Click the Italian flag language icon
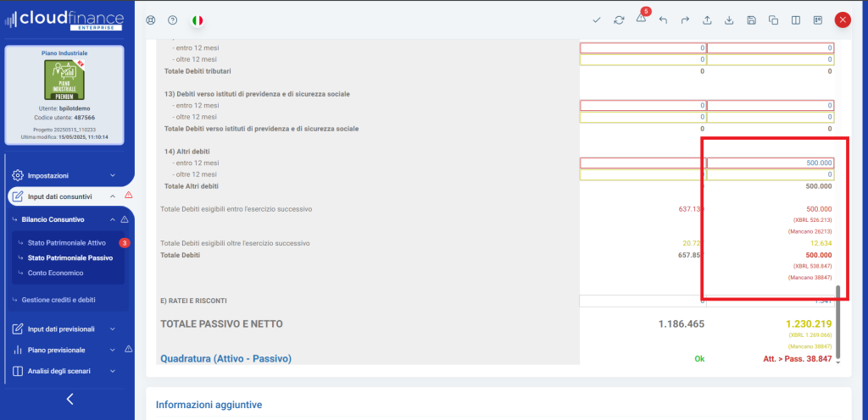The height and width of the screenshot is (420, 868). [x=198, y=19]
